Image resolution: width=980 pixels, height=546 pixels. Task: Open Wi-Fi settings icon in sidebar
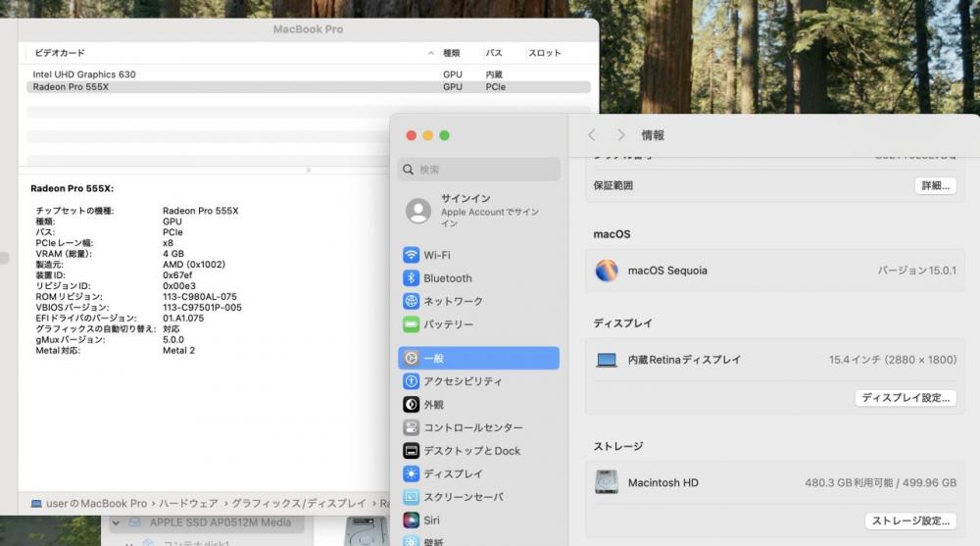[411, 255]
